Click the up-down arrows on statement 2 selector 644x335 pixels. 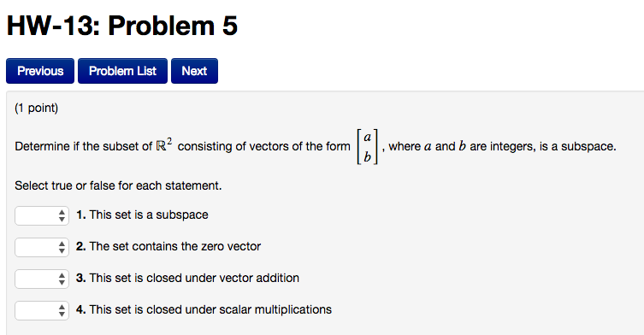click(x=62, y=247)
